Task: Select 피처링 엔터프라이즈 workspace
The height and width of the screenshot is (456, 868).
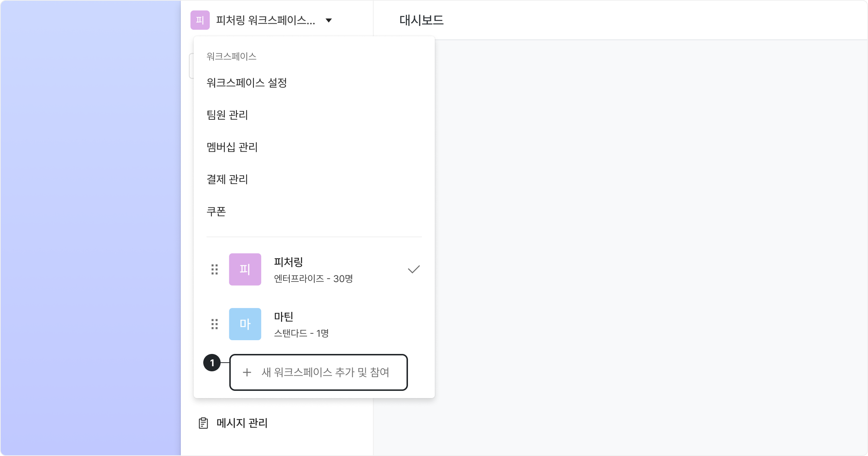Action: tap(313, 270)
